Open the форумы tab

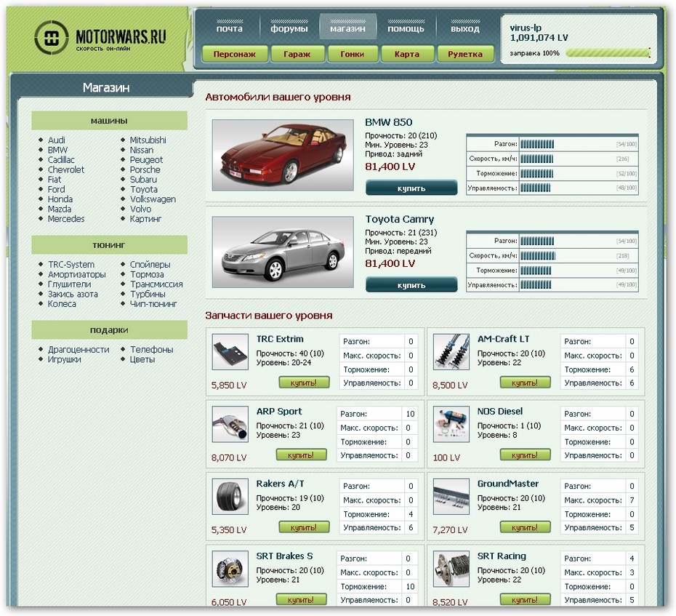289,27
